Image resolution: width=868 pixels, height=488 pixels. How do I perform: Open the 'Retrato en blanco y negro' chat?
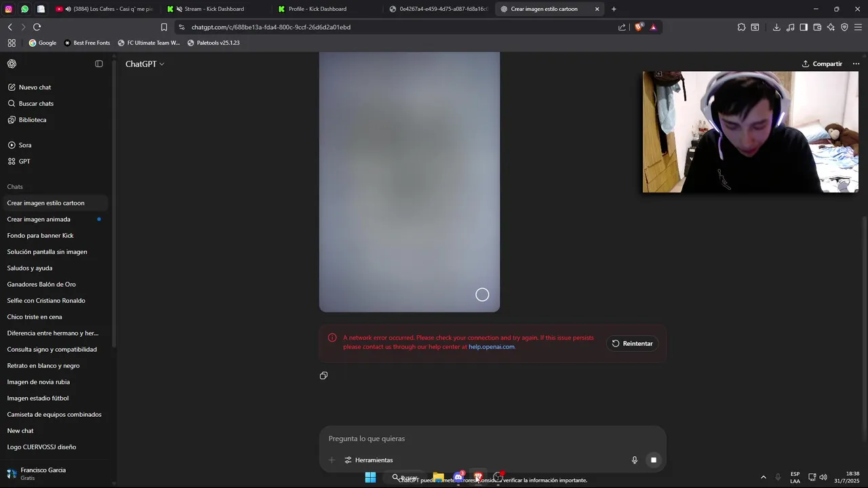54,366
